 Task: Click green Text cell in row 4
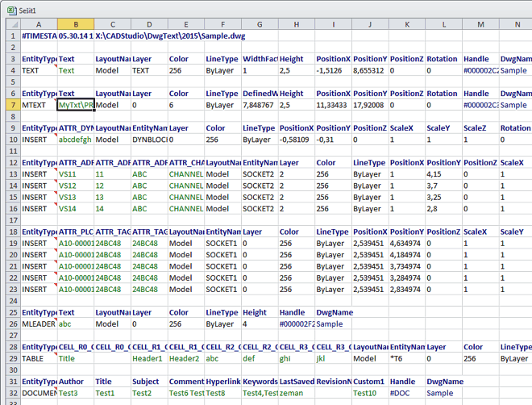point(76,70)
